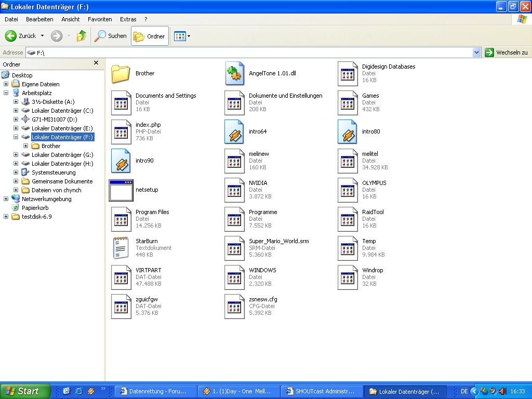The height and width of the screenshot is (399, 532).
Task: Expand the G71-MI31007 (D:) tree node
Action: click(16, 119)
